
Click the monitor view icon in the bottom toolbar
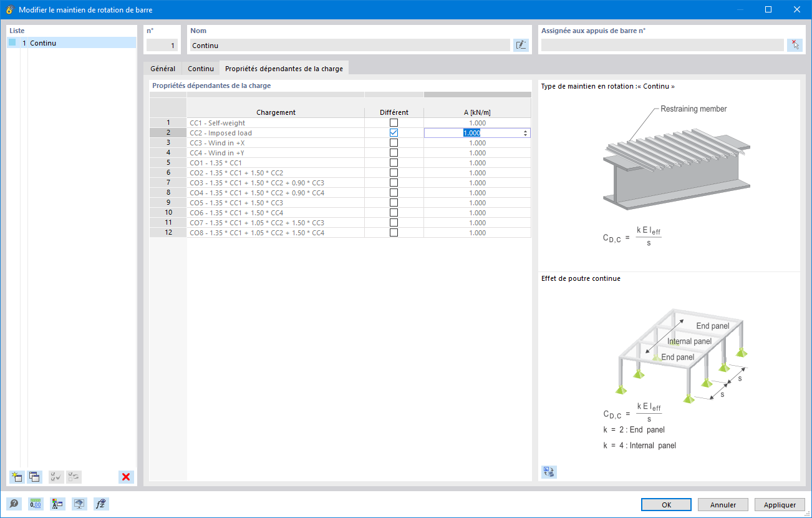click(79, 504)
